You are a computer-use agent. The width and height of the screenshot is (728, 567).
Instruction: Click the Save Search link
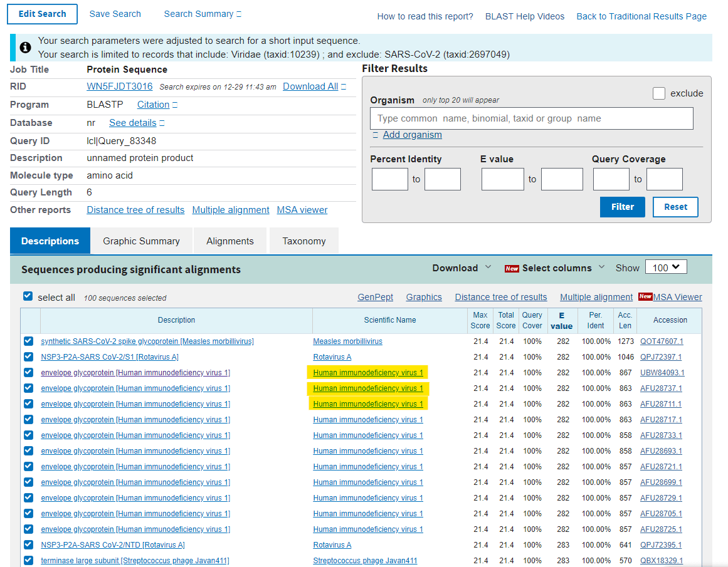[115, 14]
